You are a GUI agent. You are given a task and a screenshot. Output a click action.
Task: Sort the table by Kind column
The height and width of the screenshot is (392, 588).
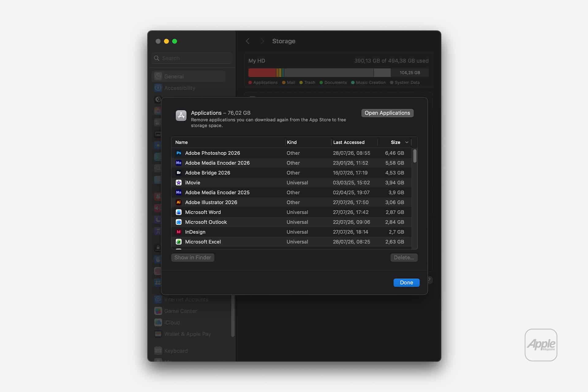pos(308,142)
